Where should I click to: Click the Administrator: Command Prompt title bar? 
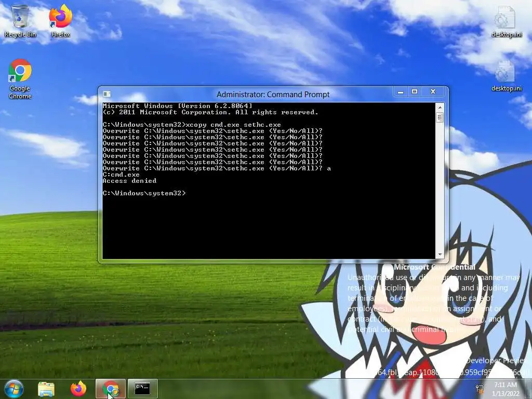coord(273,95)
